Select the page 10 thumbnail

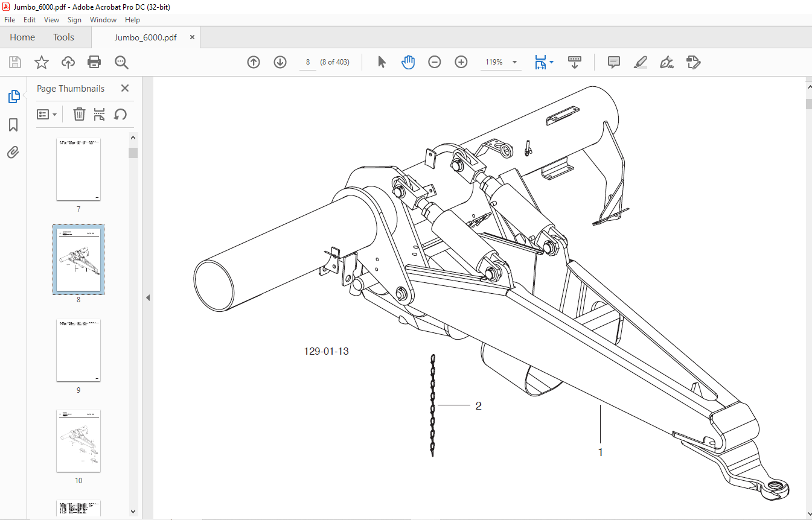[x=78, y=441]
